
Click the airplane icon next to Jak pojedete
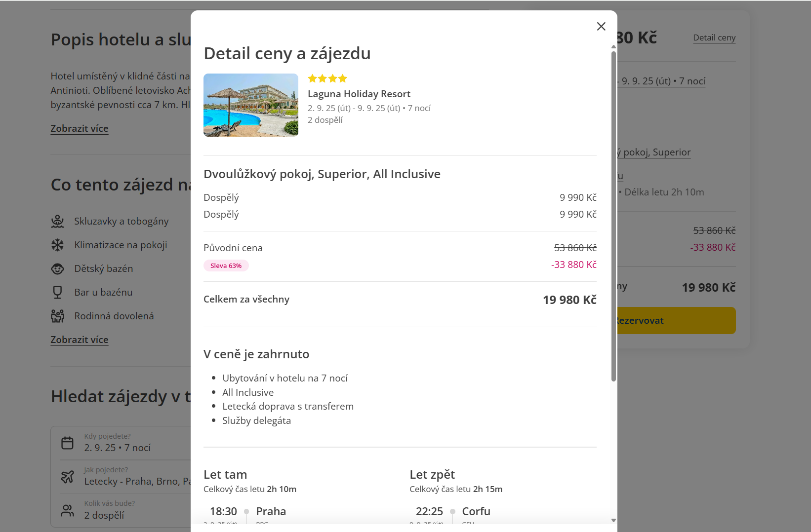(67, 476)
